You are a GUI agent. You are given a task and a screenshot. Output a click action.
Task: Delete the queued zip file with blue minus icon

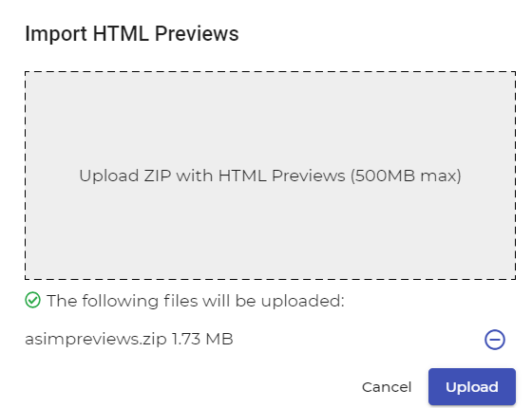click(495, 340)
